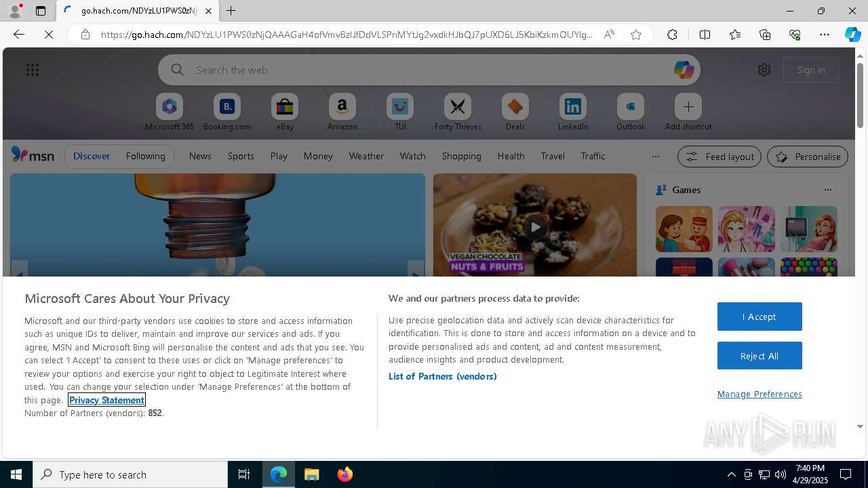The width and height of the screenshot is (868, 488).
Task: Open Settings and more ellipsis menu
Action: coord(825,35)
